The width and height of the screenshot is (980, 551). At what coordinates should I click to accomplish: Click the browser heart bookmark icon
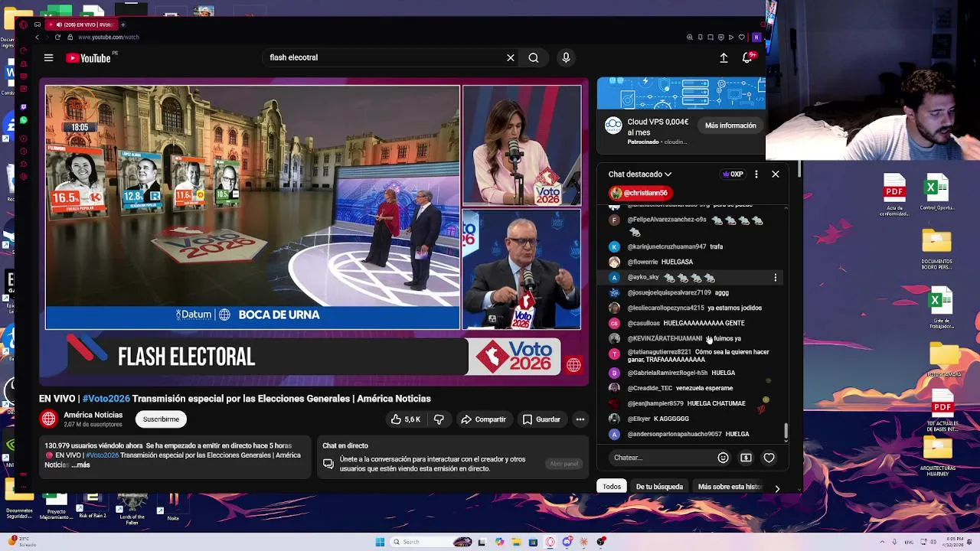coord(741,37)
